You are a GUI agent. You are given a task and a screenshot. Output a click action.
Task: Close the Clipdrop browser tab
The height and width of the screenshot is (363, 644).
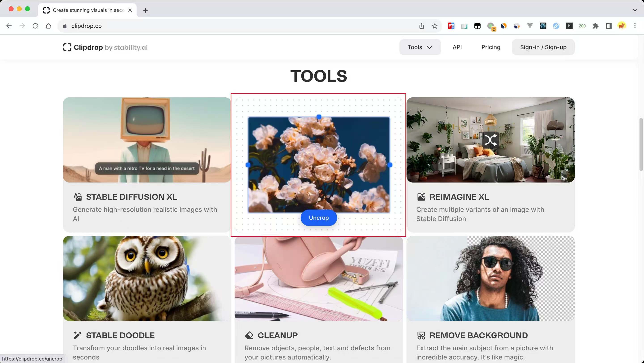click(x=130, y=10)
